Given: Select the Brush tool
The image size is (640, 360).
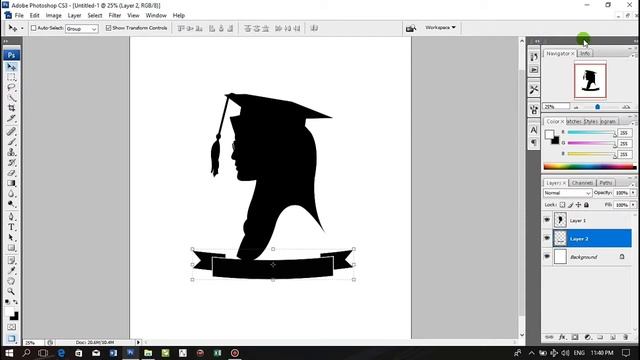Looking at the screenshot, I should coord(11,142).
